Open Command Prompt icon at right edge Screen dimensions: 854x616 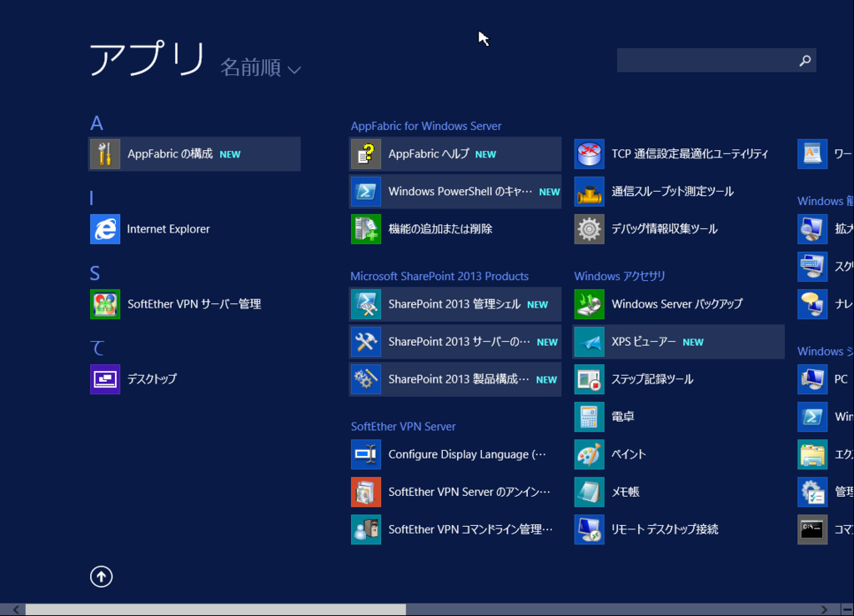812,529
